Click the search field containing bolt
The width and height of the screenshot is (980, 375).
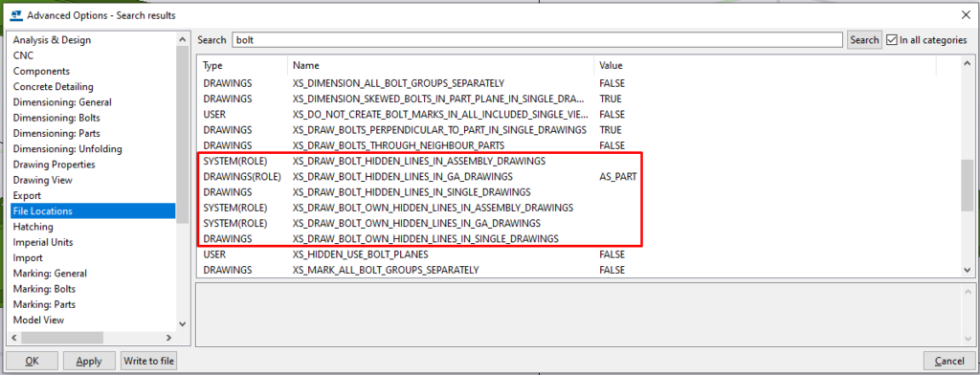537,40
